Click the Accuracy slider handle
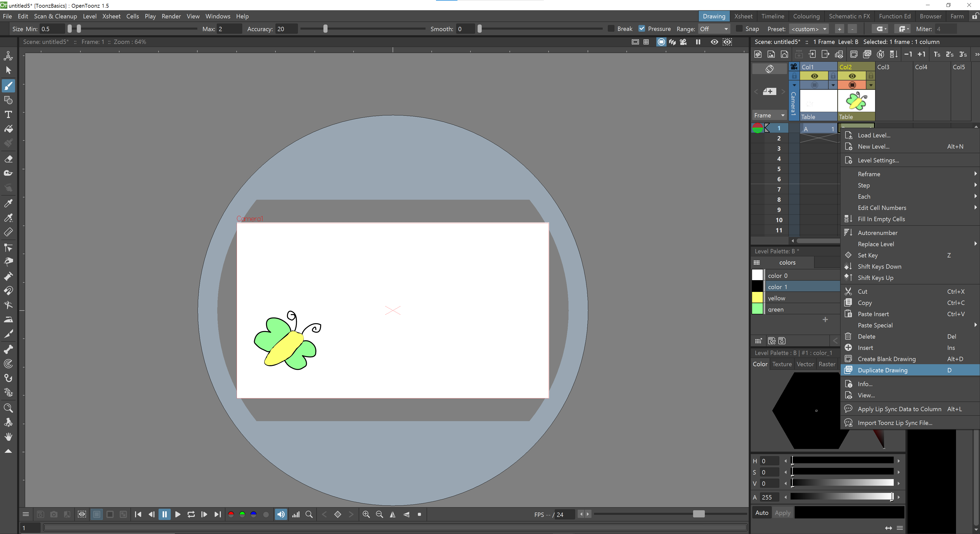This screenshot has width=980, height=534. (x=325, y=29)
